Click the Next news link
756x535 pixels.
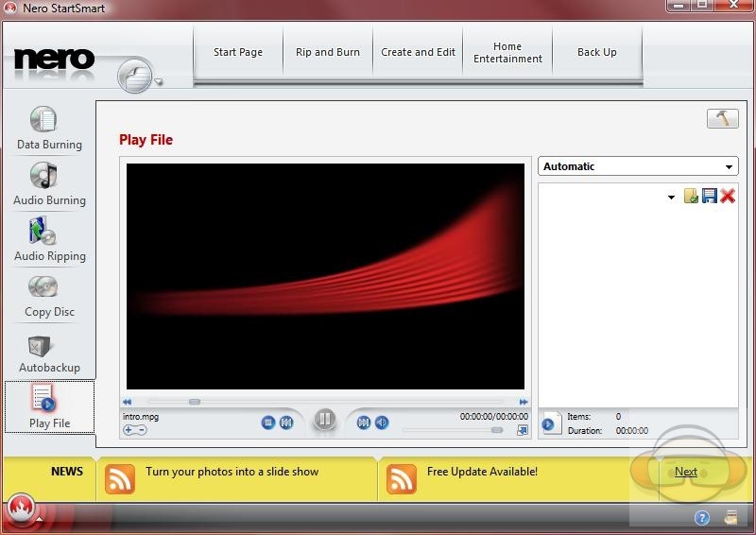(686, 472)
